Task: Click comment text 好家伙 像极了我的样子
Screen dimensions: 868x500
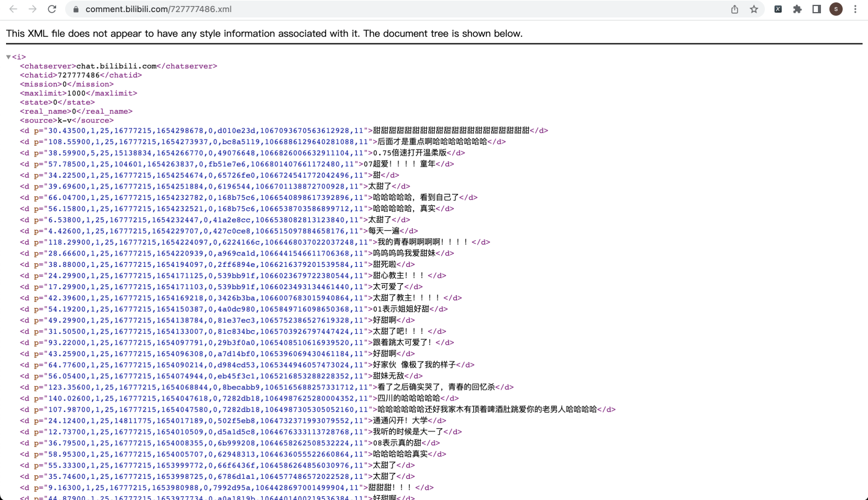Action: coord(414,364)
